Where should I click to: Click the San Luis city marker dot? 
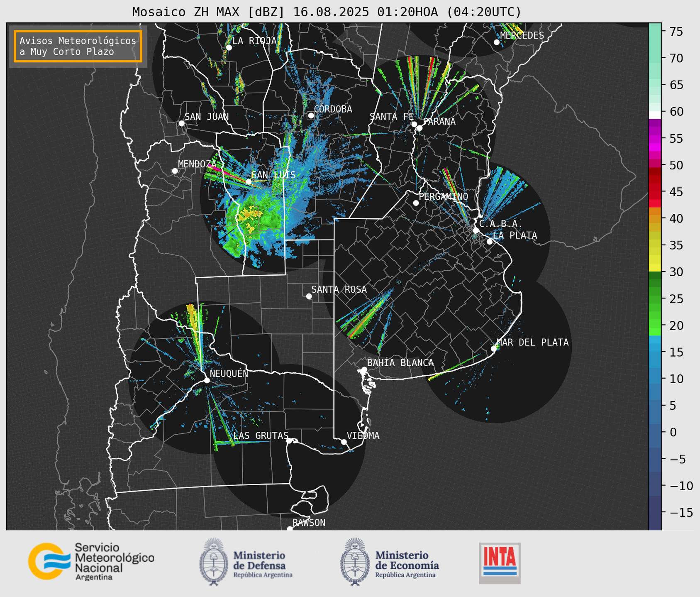[249, 181]
